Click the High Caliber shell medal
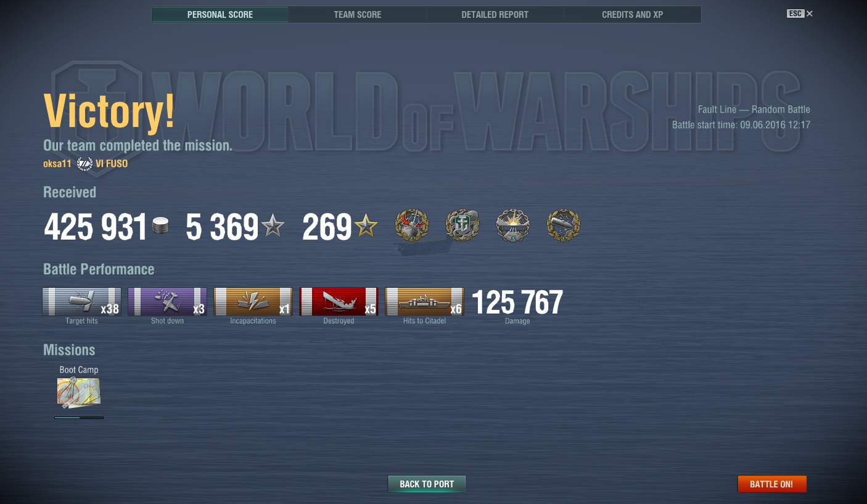867x504 pixels. tap(563, 226)
